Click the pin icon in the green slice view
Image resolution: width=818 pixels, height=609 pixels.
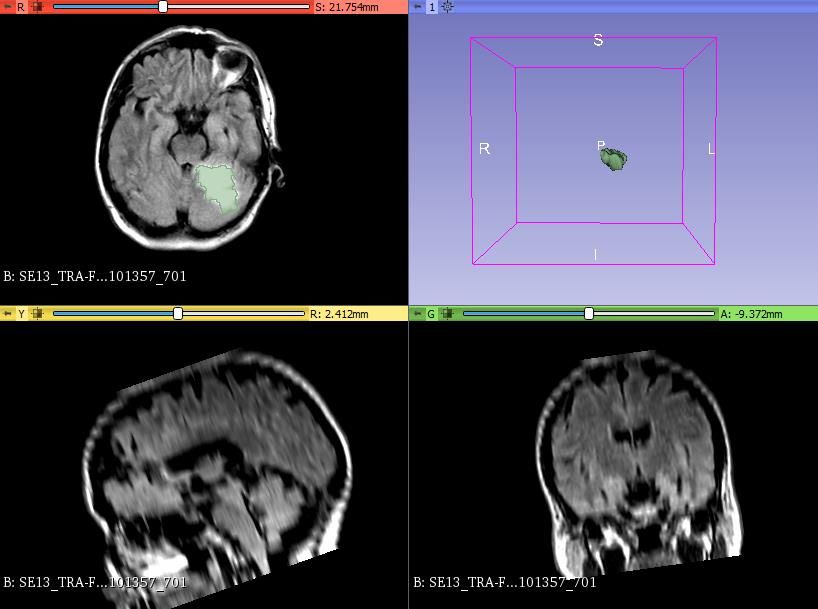point(417,314)
